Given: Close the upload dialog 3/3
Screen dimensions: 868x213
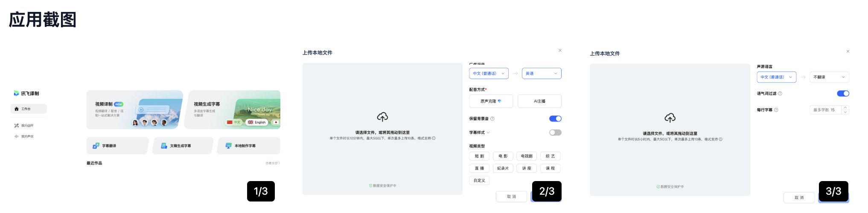Looking at the screenshot, I should point(848,52).
